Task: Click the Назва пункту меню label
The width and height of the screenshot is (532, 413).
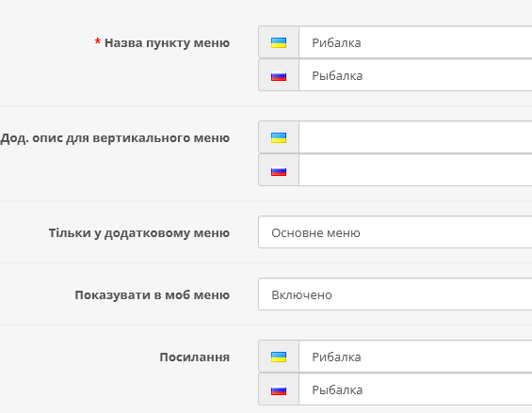Action: [167, 43]
